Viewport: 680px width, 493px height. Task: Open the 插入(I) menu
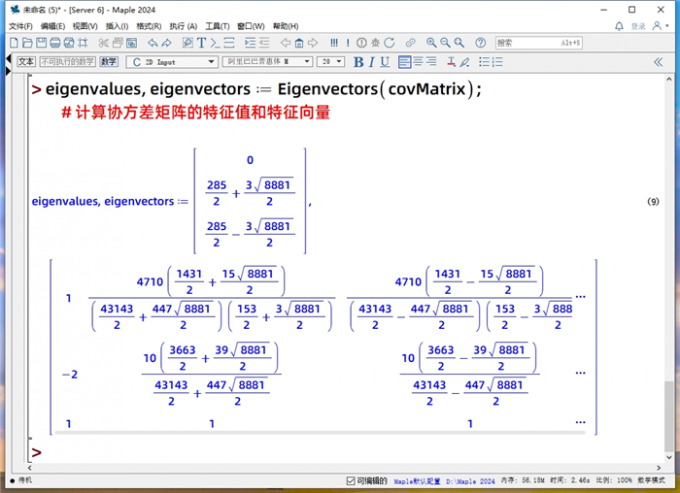(x=117, y=26)
